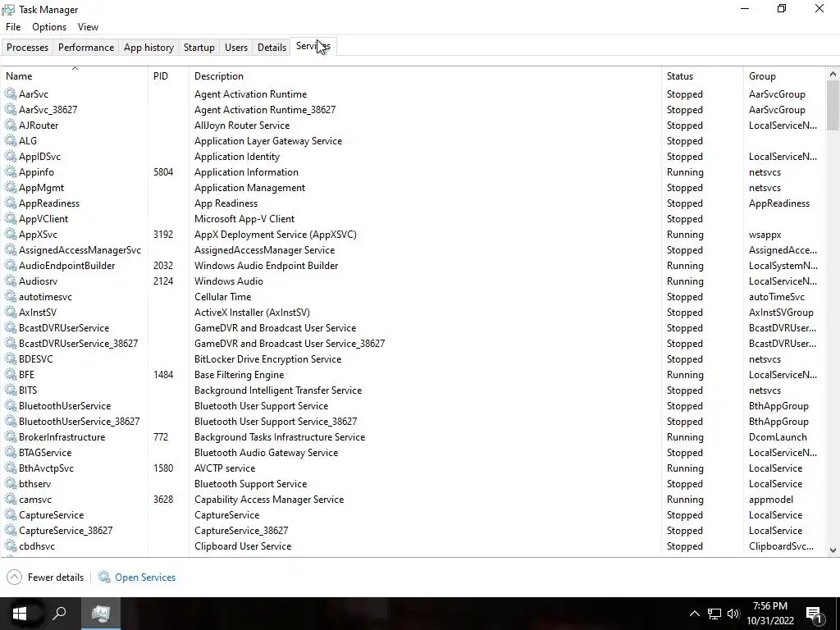
Task: Sort by the Description column header
Action: tap(426, 76)
